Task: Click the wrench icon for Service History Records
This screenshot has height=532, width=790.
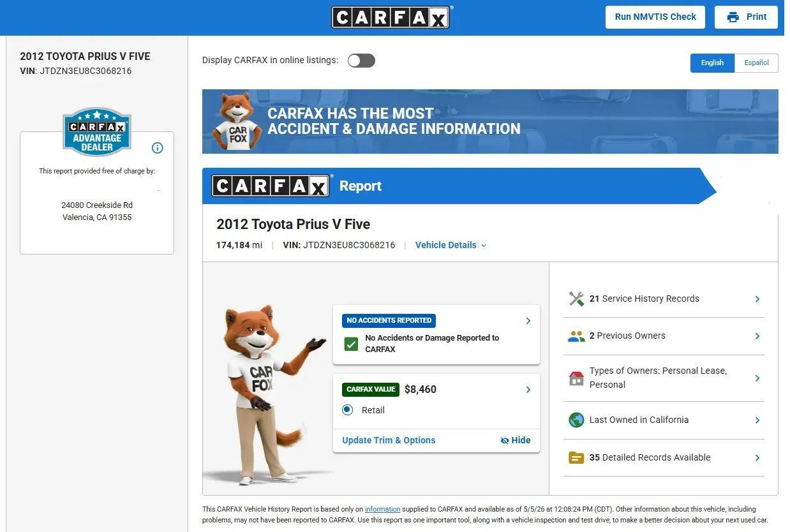Action: click(576, 299)
